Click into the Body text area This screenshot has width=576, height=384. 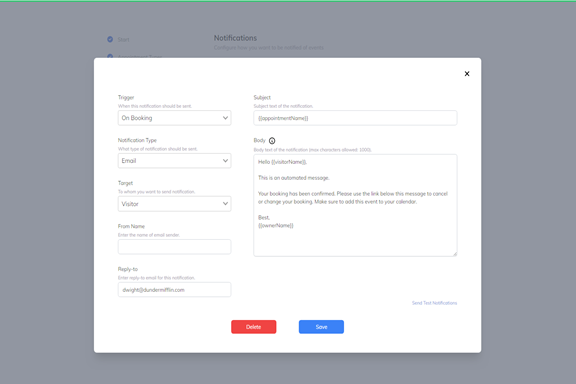(355, 205)
